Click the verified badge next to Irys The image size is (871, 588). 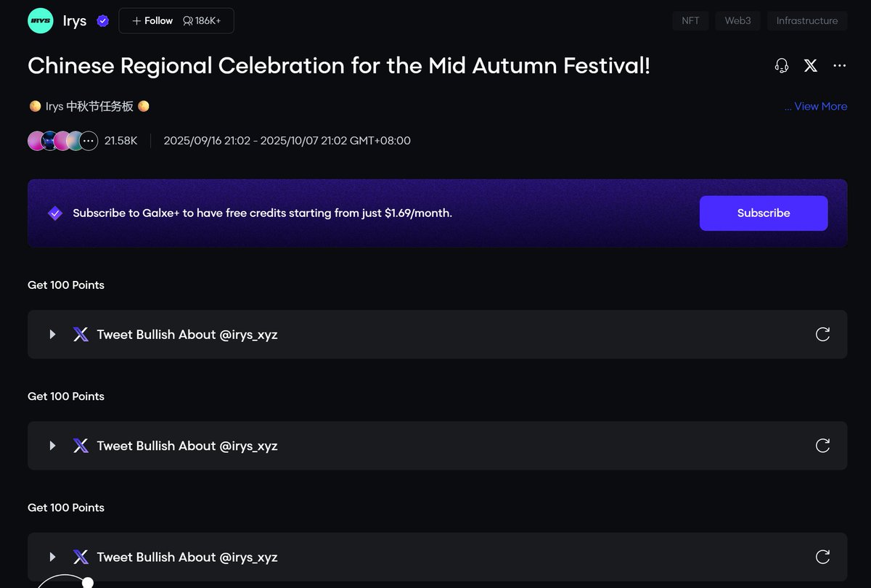[x=103, y=21]
